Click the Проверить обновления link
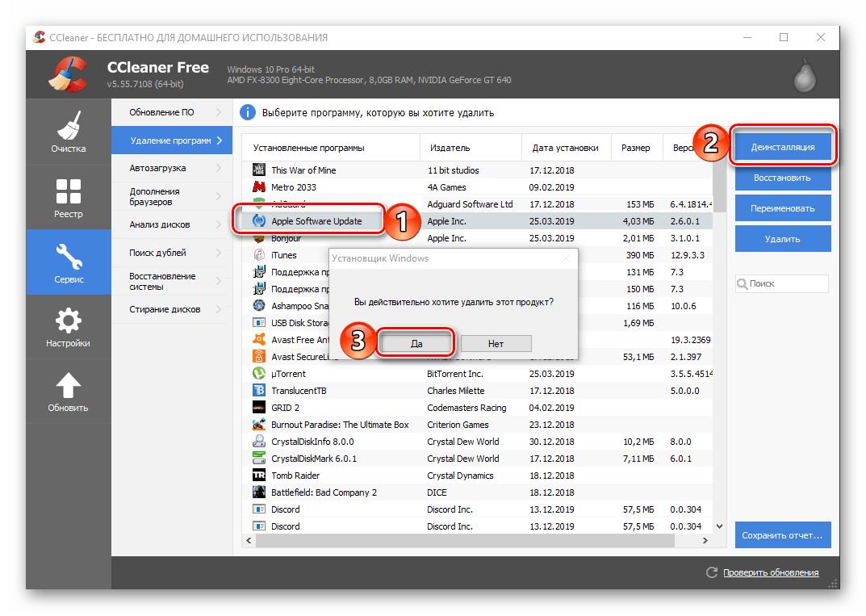 point(770,572)
